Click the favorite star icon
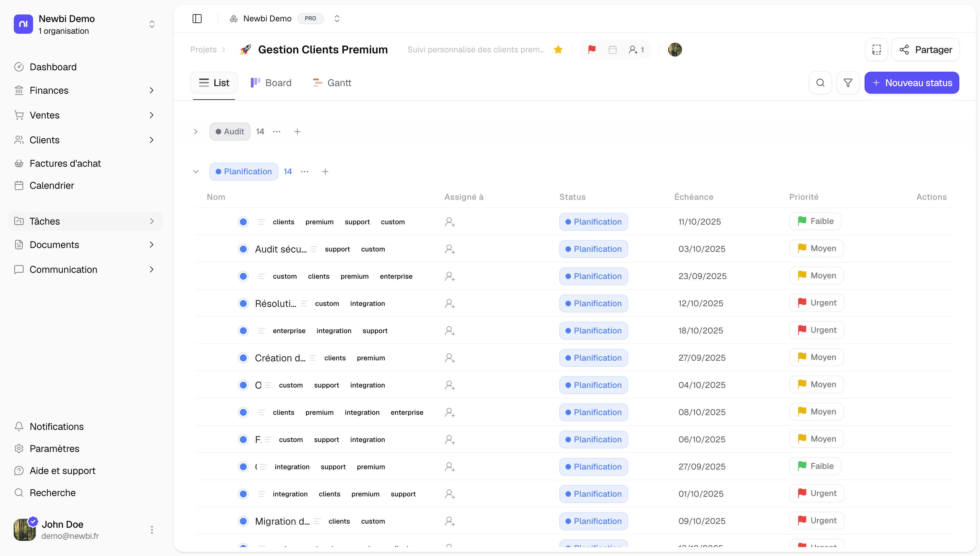This screenshot has width=980, height=556. (558, 50)
